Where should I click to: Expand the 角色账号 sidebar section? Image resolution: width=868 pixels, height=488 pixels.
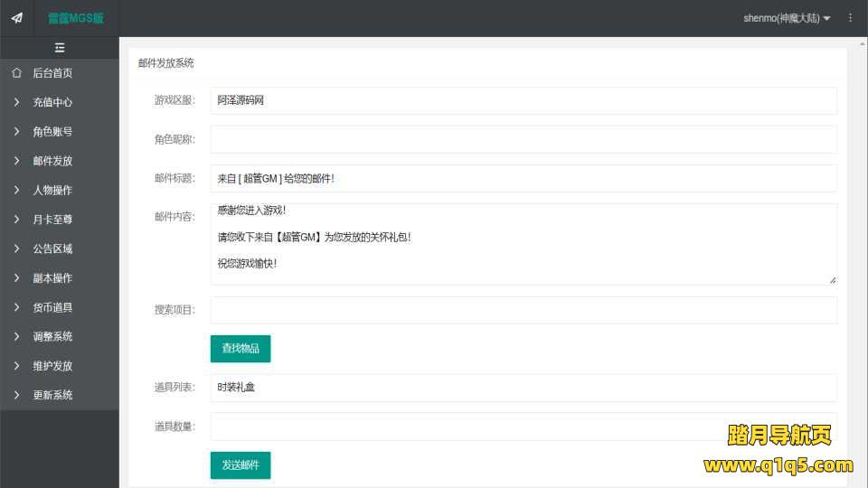tap(52, 132)
